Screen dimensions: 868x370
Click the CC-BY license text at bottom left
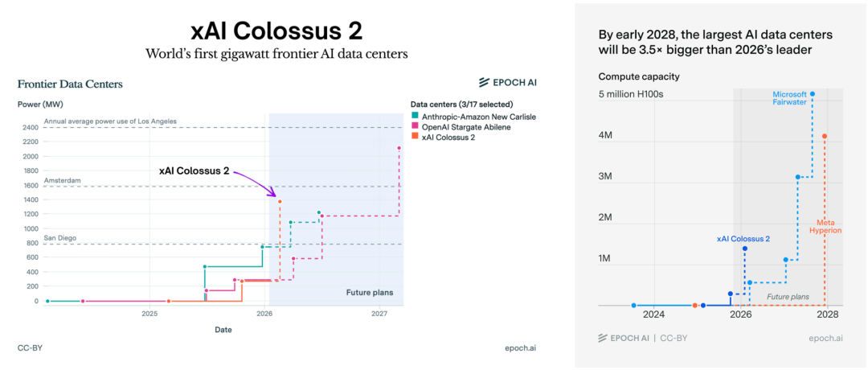click(x=31, y=348)
